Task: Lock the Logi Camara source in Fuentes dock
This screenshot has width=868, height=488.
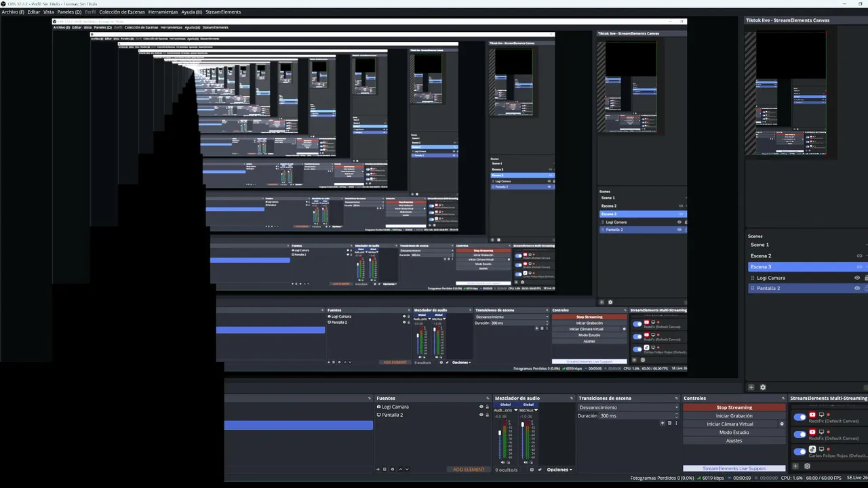Action: point(487,407)
